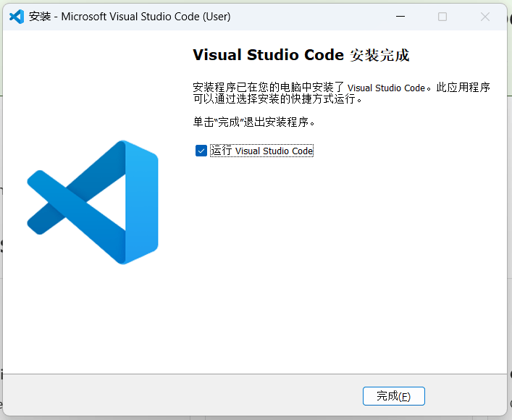Click the grey footer bar left of 完成
This screenshot has height=420, width=512.
[x=181, y=396]
